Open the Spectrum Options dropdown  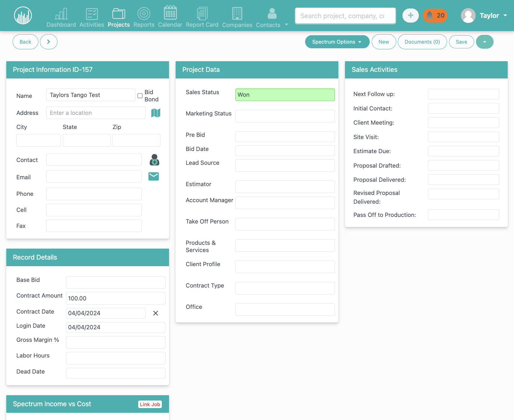[337, 42]
